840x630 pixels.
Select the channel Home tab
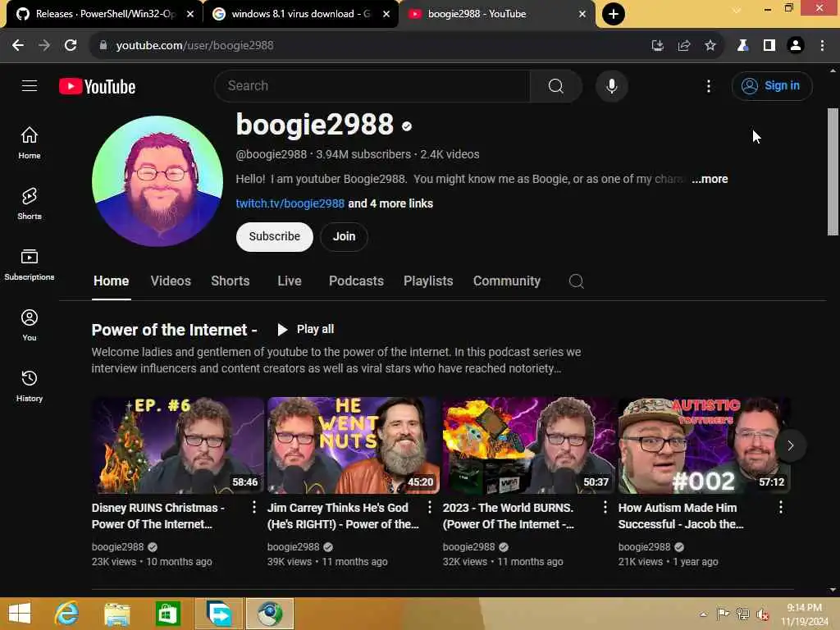click(x=111, y=281)
